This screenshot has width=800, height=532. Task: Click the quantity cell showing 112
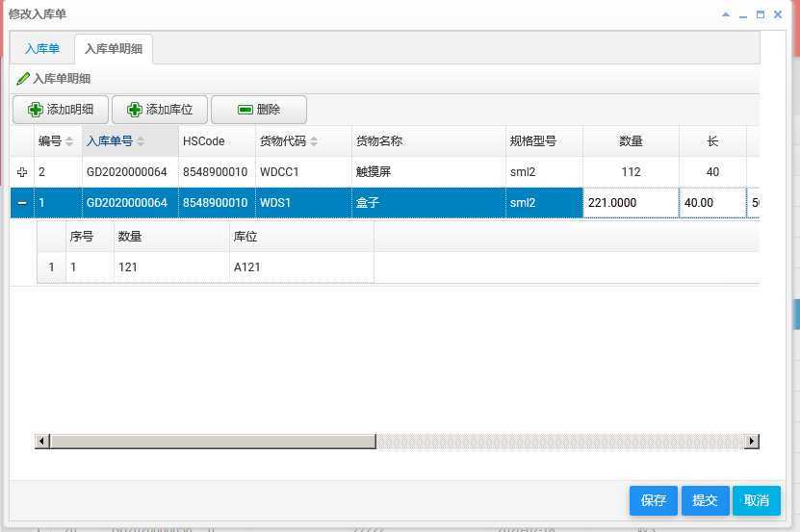click(x=632, y=172)
